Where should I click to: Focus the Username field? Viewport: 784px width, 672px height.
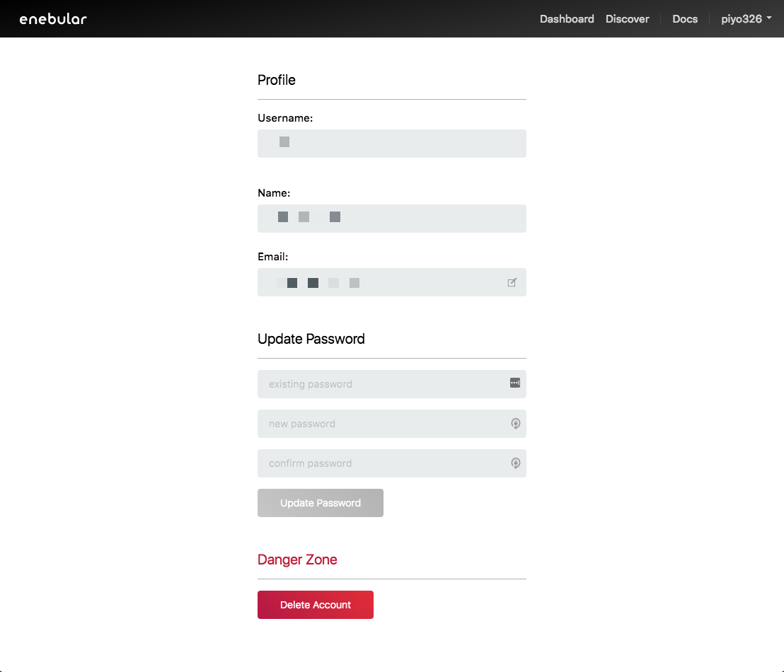(x=391, y=144)
